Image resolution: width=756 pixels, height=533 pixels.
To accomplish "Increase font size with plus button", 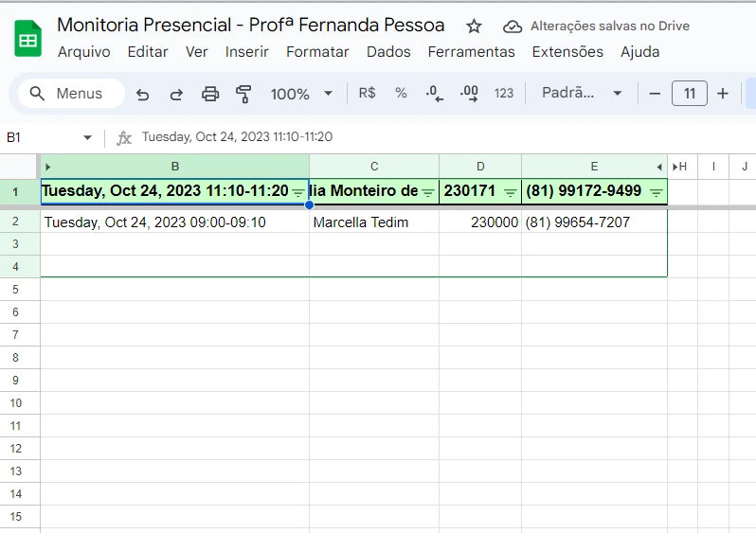I will tap(723, 94).
